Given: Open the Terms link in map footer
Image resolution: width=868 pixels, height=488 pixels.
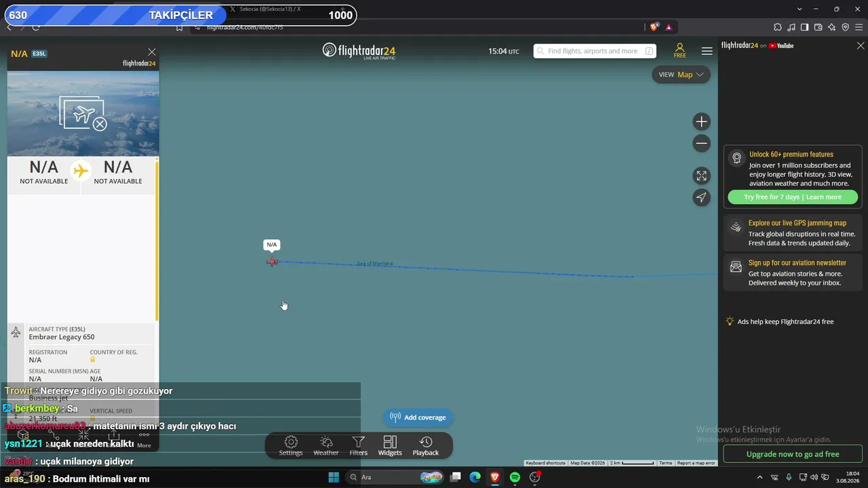Looking at the screenshot, I should click(x=666, y=463).
